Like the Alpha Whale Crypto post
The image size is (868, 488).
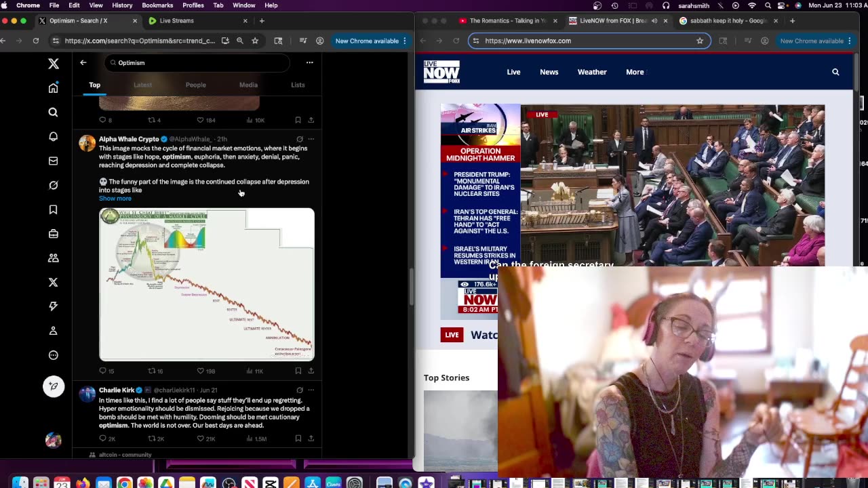(206, 371)
